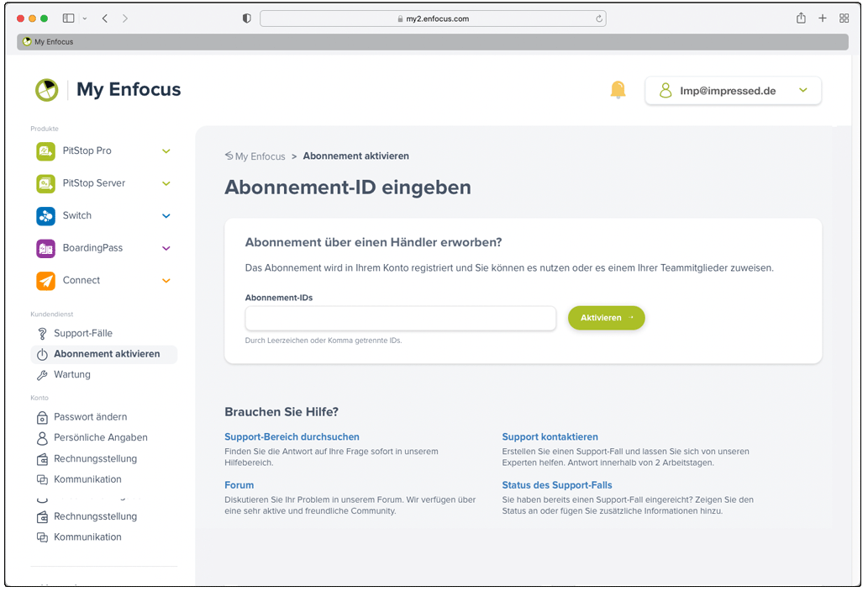The image size is (868, 592).
Task: Open BoardingPass using its purple icon
Action: (45, 248)
